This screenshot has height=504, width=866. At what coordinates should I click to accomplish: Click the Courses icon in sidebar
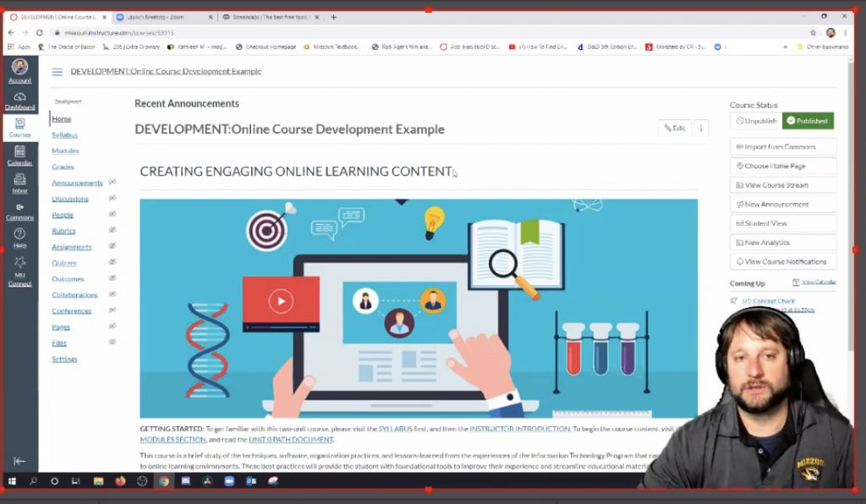(x=19, y=127)
